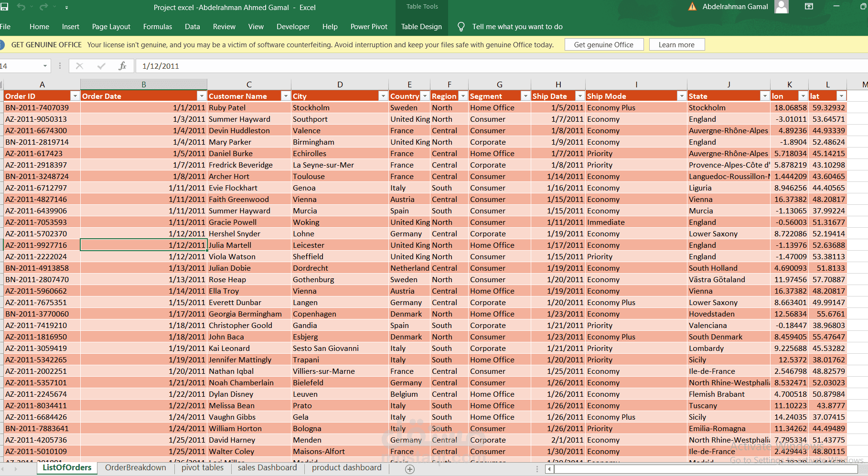Open the Data ribbon tab
The height and width of the screenshot is (476, 868).
(x=192, y=27)
